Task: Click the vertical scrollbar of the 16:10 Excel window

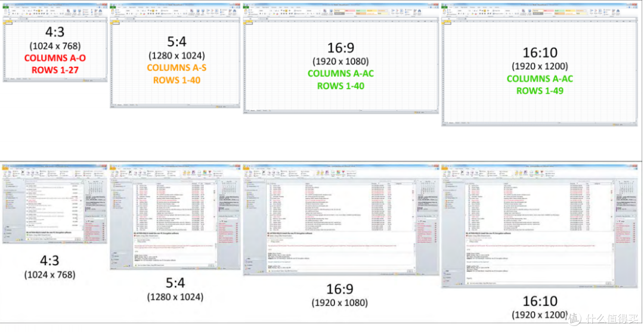Action: 637,72
